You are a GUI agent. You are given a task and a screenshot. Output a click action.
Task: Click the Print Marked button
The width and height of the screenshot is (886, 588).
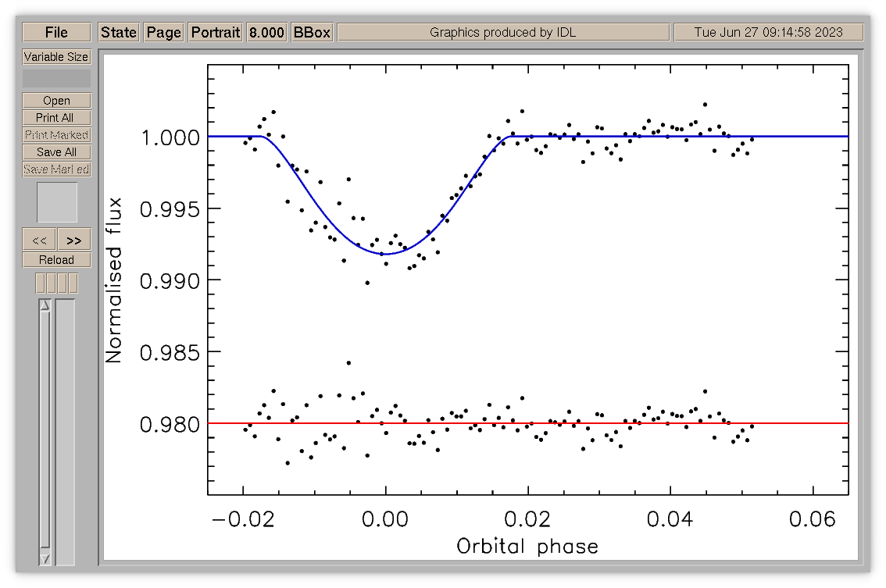coord(56,135)
